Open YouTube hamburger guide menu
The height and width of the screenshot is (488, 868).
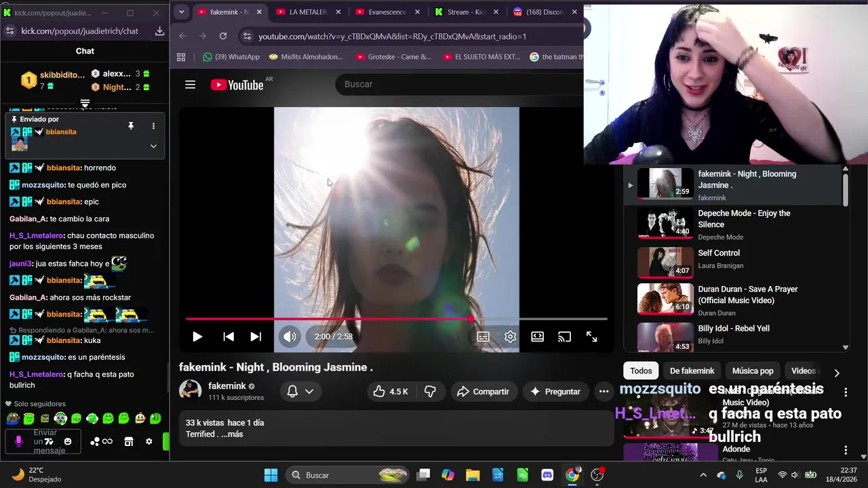coord(190,85)
